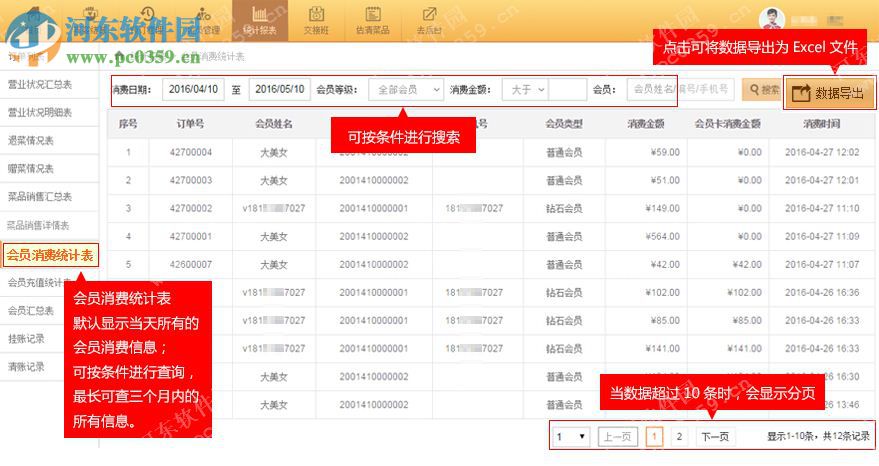Click the 会员卡消费金额 column header
The width and height of the screenshot is (879, 466).
point(728,124)
